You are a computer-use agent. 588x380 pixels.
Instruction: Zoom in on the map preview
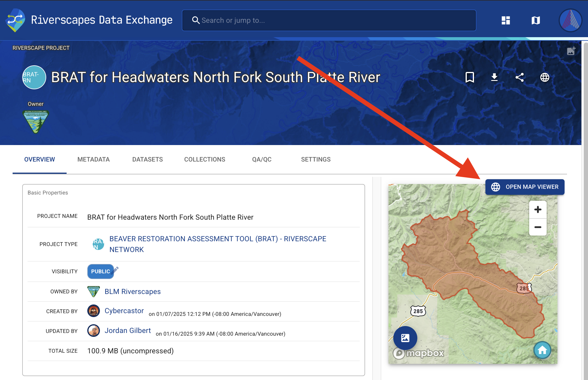[x=538, y=209]
